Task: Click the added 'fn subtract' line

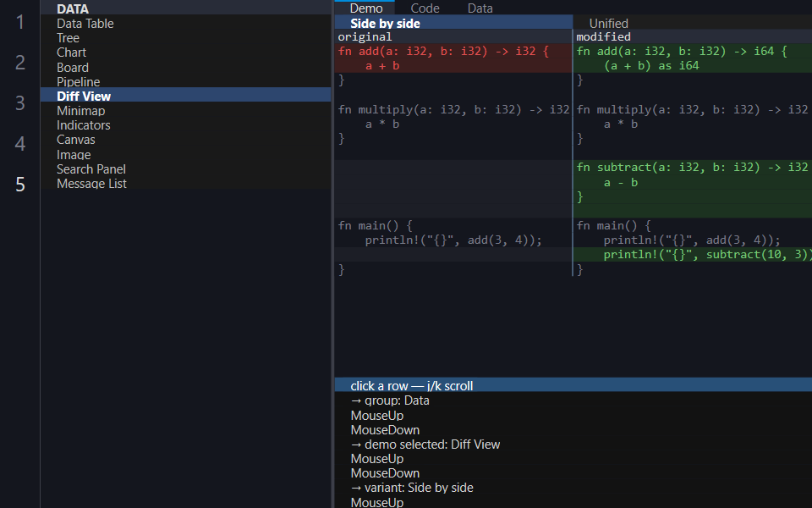Action: tap(693, 167)
